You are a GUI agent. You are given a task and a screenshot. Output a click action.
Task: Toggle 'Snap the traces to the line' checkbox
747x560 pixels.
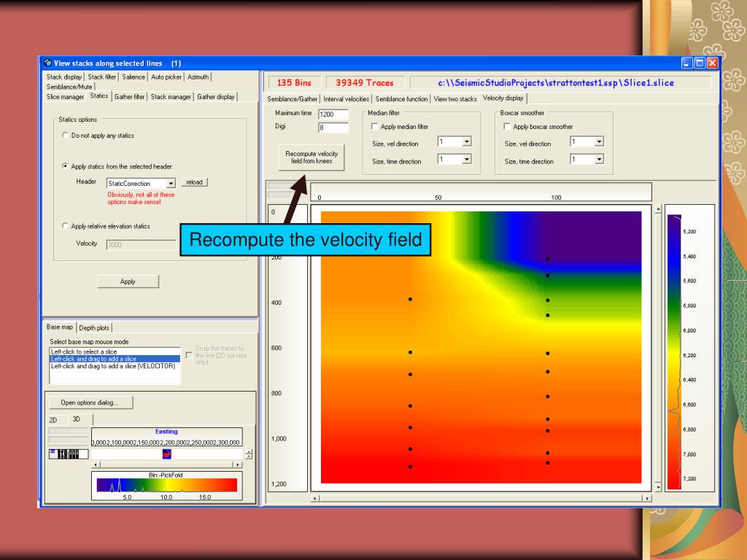click(x=189, y=355)
